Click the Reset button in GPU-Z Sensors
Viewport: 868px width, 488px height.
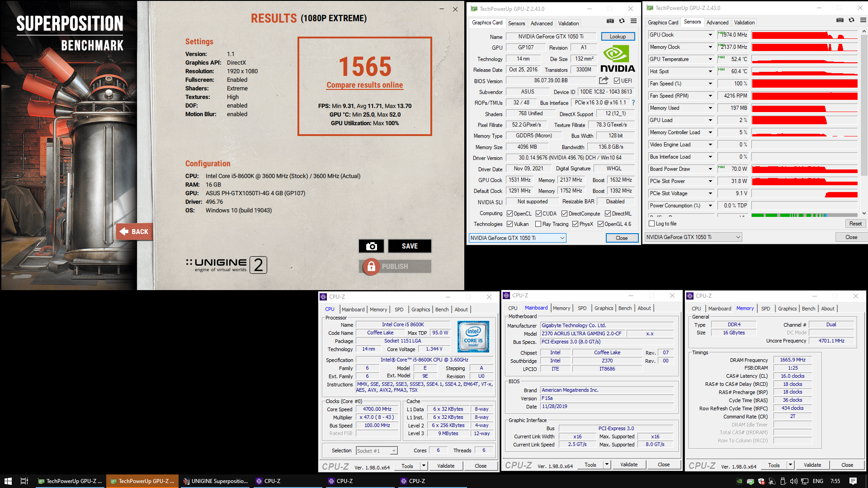point(855,224)
